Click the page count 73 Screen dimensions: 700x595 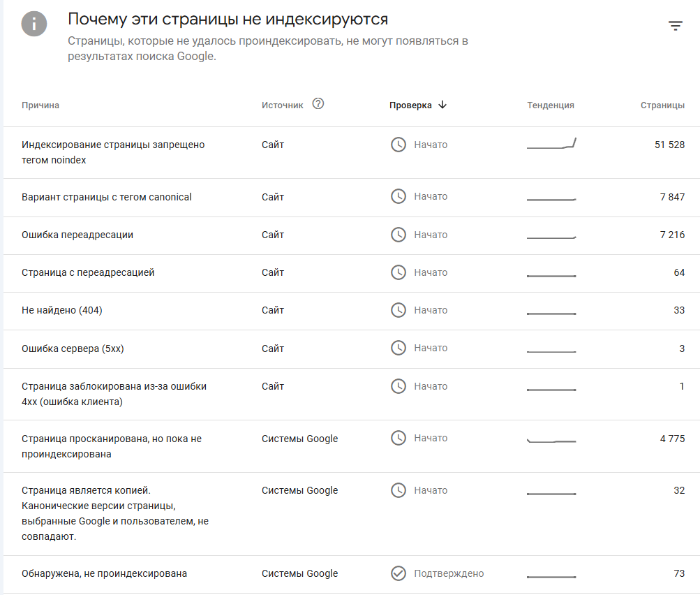pyautogui.click(x=679, y=573)
